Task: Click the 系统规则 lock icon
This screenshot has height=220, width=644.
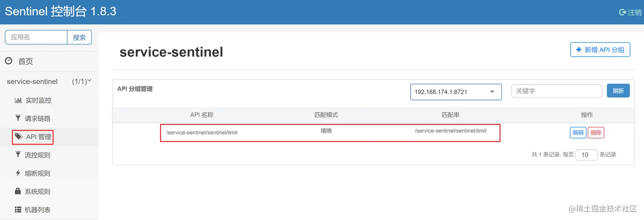Action: click(18, 191)
